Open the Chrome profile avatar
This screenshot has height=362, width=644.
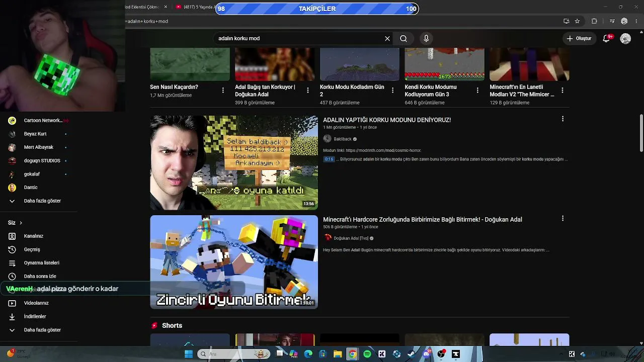tap(624, 21)
